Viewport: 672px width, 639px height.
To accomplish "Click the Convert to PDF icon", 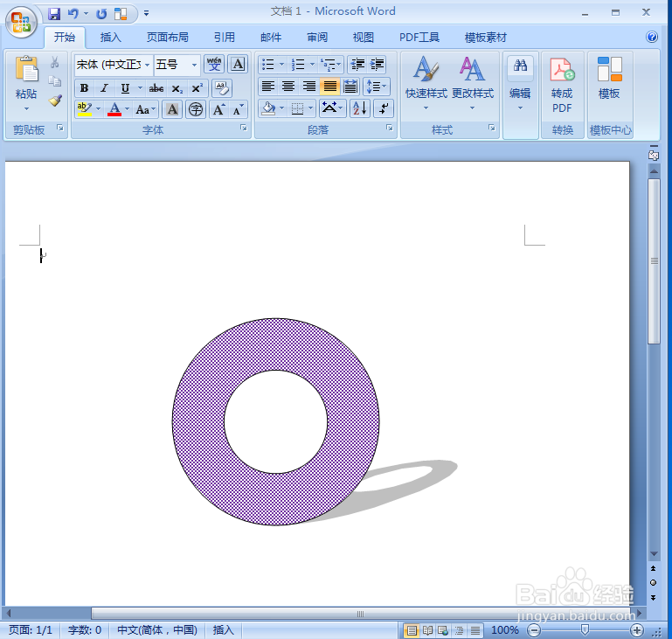I will (562, 70).
